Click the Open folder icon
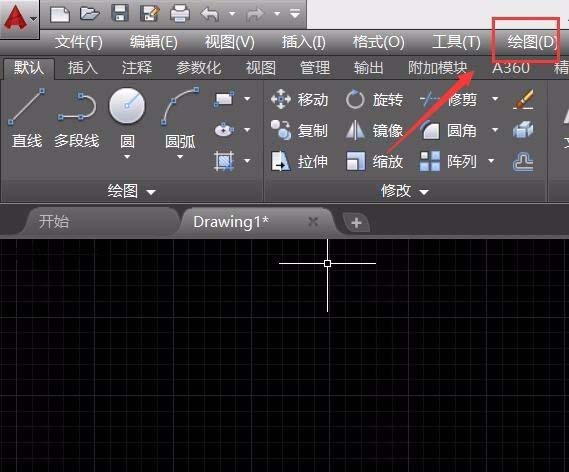 [x=90, y=14]
